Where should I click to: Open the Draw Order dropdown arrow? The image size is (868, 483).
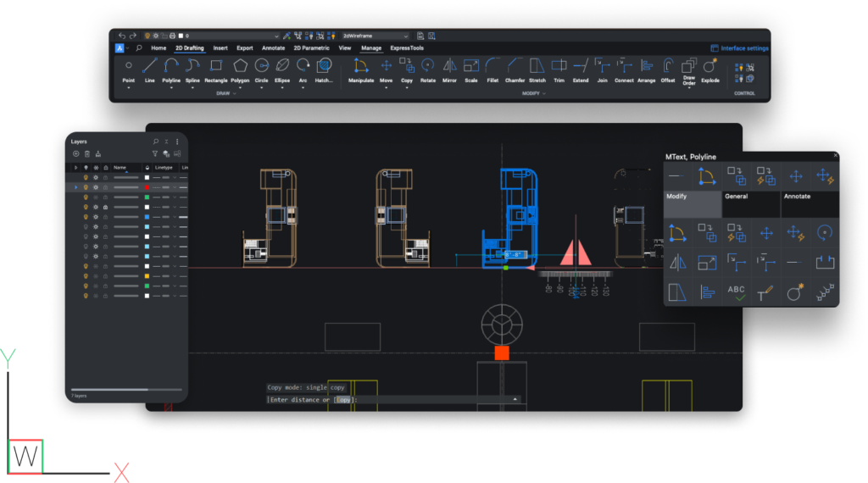click(x=689, y=86)
